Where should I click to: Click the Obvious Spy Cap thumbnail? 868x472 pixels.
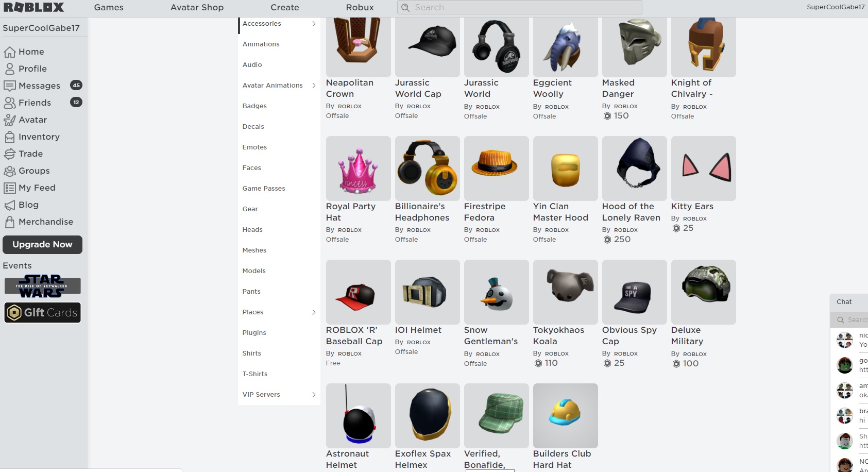coord(635,292)
